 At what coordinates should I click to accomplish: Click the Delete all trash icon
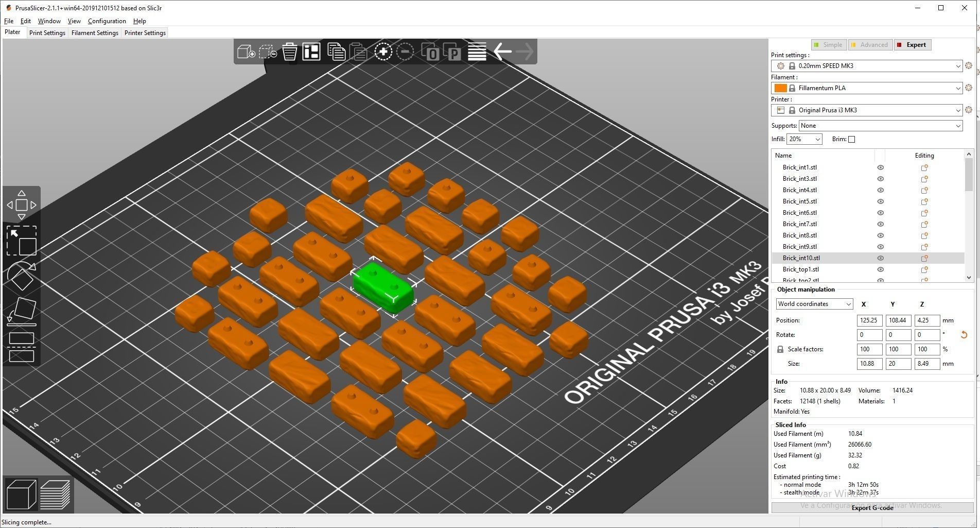coord(290,52)
